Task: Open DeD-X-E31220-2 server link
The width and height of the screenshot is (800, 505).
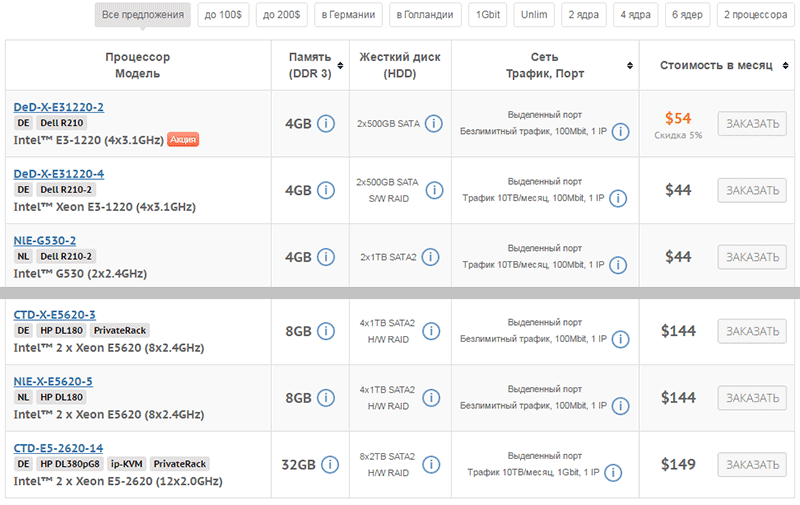Action: click(59, 107)
